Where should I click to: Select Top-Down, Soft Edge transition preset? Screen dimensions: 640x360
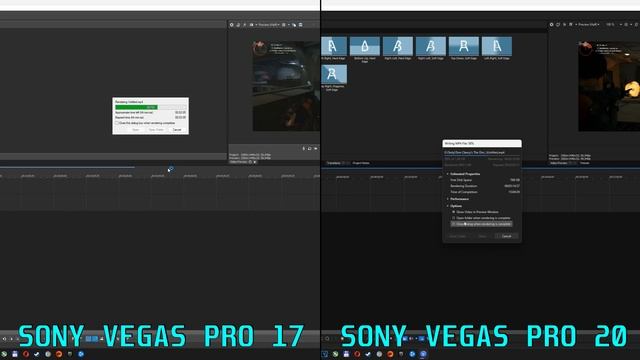pyautogui.click(x=464, y=47)
